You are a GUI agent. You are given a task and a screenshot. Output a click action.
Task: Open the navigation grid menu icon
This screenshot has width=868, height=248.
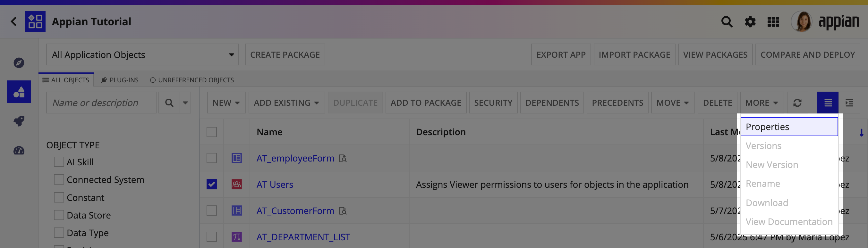click(x=773, y=22)
